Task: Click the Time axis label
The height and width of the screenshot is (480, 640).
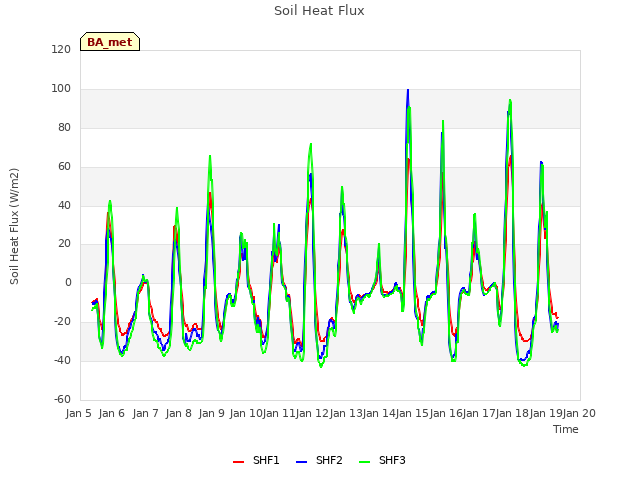Action: pyautogui.click(x=566, y=429)
